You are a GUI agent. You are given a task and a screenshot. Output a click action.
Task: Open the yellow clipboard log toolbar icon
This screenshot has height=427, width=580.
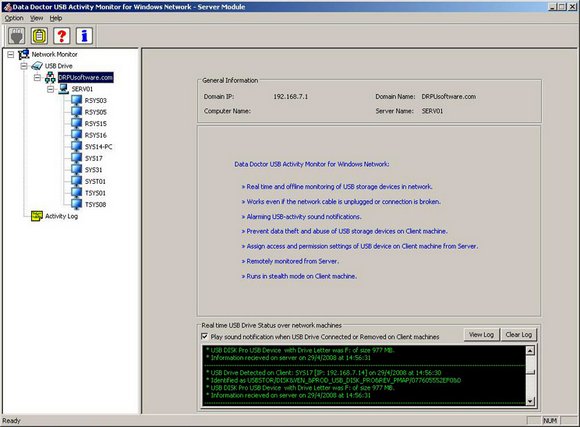pyautogui.click(x=39, y=36)
